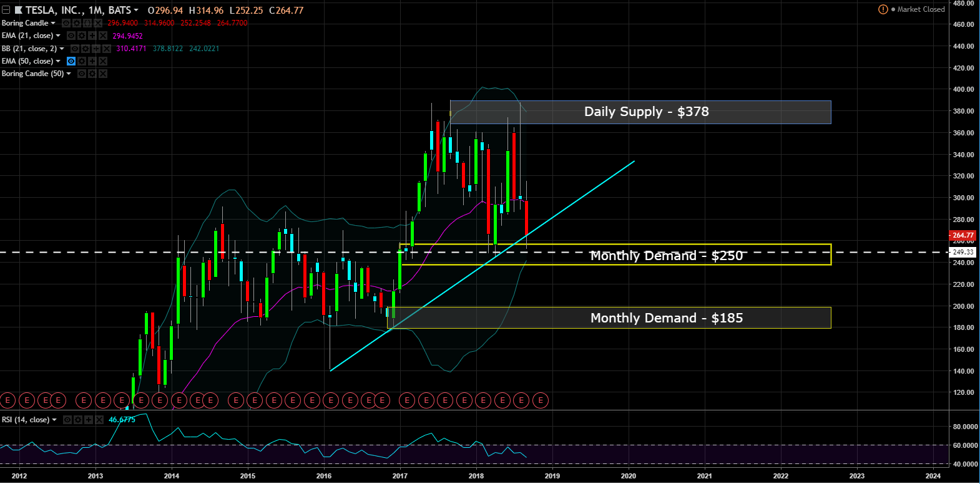Hide the EMA (21, close) line
The image size is (980, 484).
coord(71,36)
